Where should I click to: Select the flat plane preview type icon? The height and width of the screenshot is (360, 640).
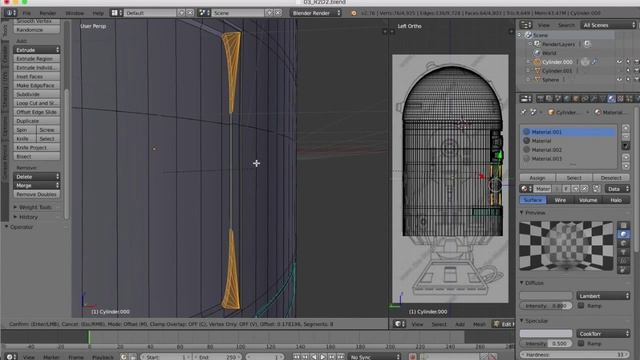(x=623, y=225)
